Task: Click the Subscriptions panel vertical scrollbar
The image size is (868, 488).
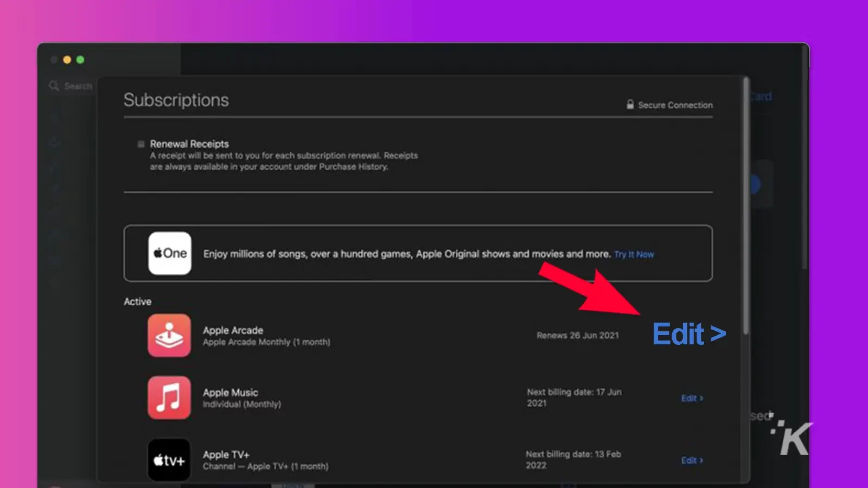Action: click(x=746, y=206)
